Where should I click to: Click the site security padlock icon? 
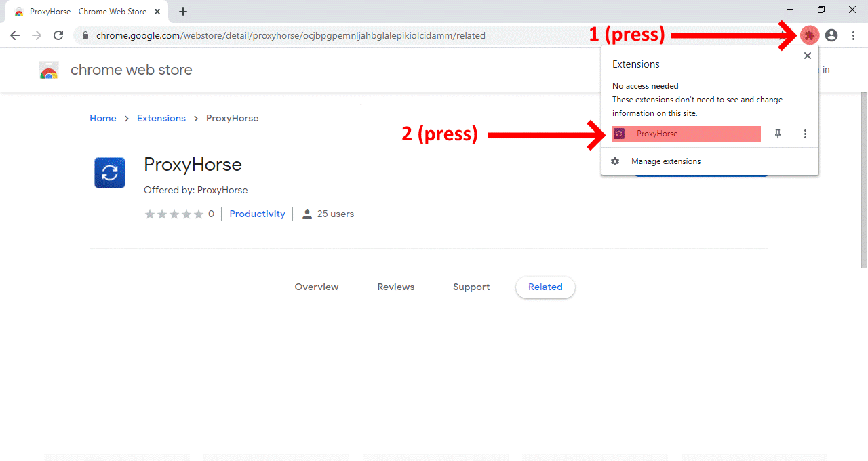coord(85,35)
